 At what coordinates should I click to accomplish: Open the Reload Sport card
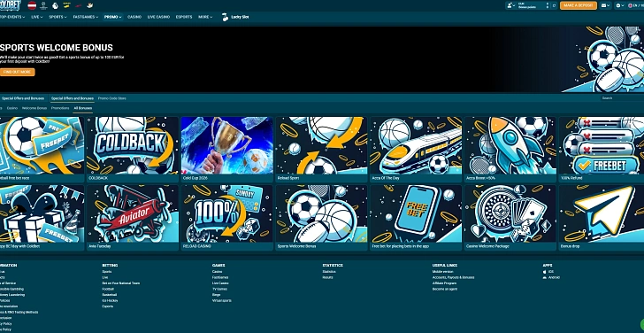click(322, 150)
